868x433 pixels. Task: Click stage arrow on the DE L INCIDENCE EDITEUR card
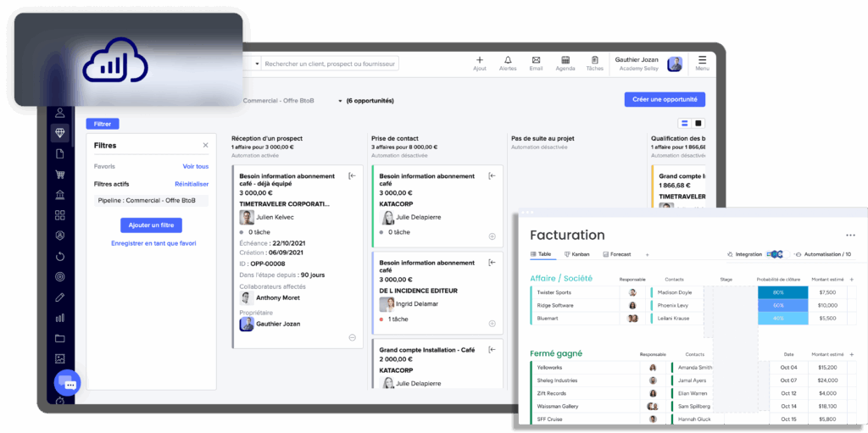492,263
